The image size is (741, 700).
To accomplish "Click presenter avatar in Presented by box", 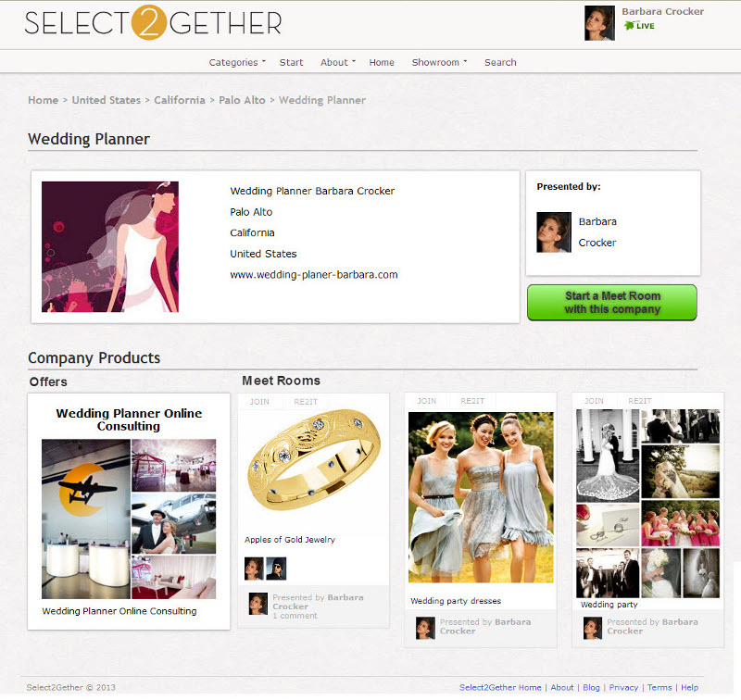I will [x=553, y=231].
